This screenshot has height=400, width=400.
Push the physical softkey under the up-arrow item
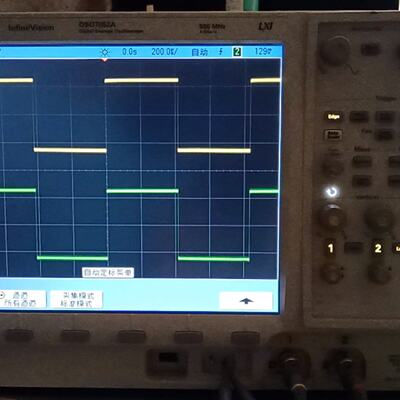coord(245,337)
